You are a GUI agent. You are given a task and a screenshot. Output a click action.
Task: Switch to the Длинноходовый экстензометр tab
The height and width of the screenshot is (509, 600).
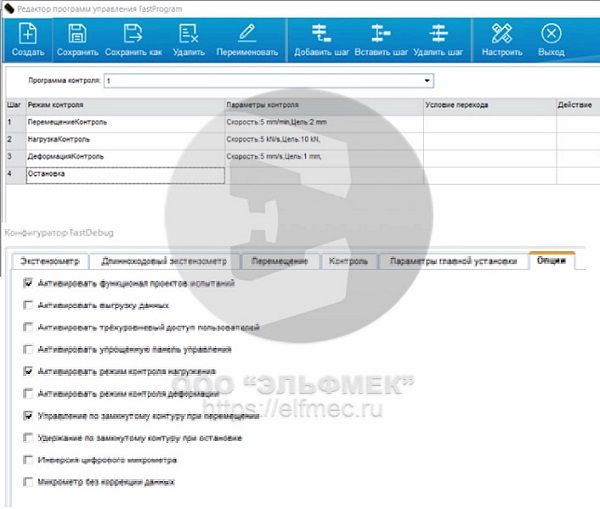click(164, 261)
